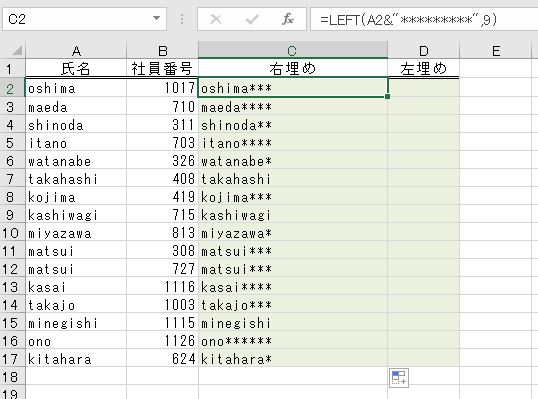The width and height of the screenshot is (538, 399).
Task: Select employee number cell 703
Action: [x=162, y=143]
